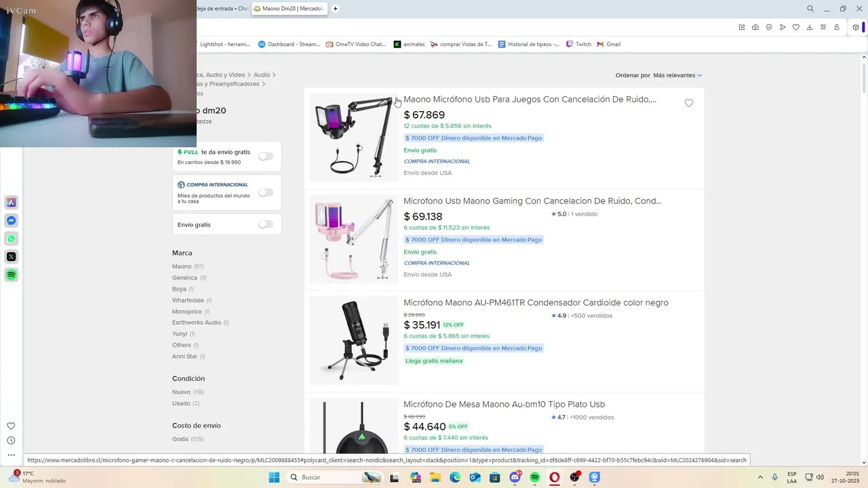The width and height of the screenshot is (868, 488).
Task: Click the edit-page icon in address bar
Action: [742, 27]
